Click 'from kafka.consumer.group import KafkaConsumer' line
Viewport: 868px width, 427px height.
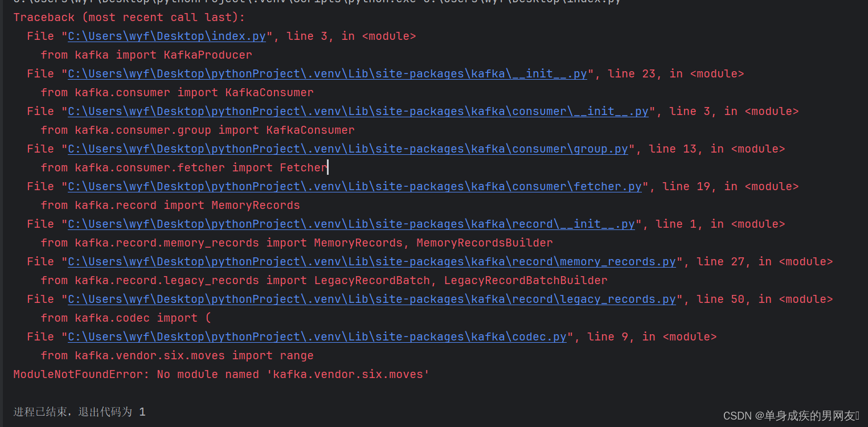tap(198, 130)
